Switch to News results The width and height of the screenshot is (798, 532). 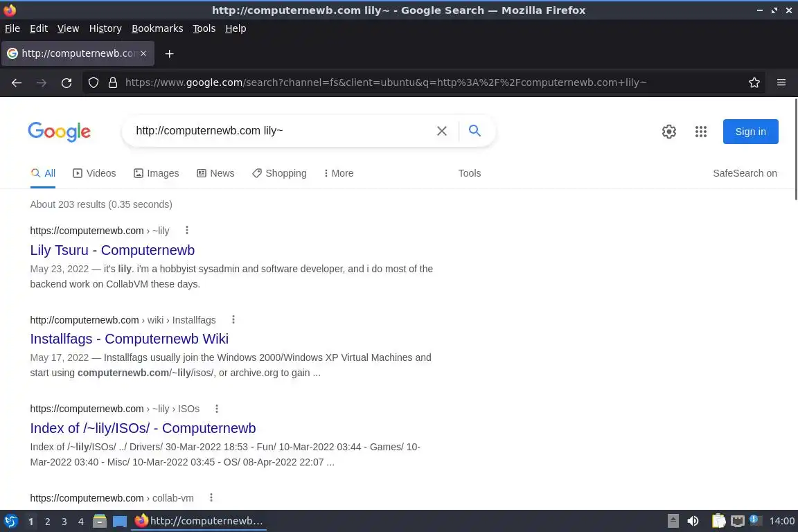[216, 173]
